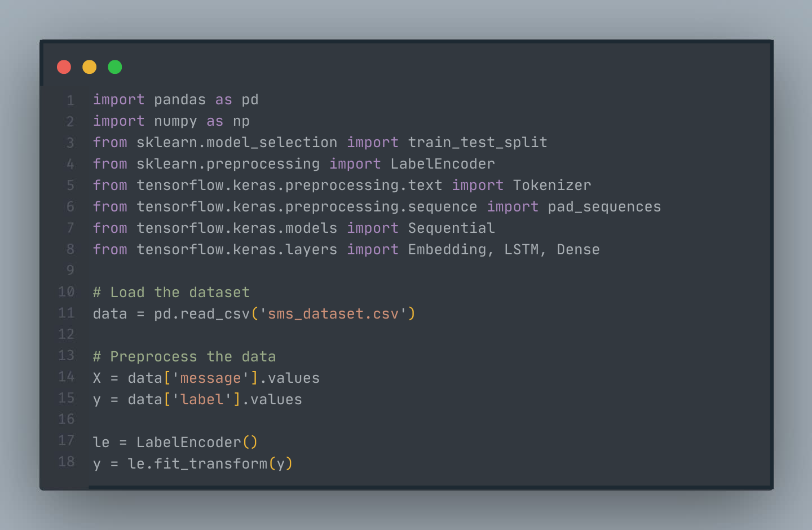Click line number 1 in the gutter
Screen dimensions: 812x530
pos(70,100)
